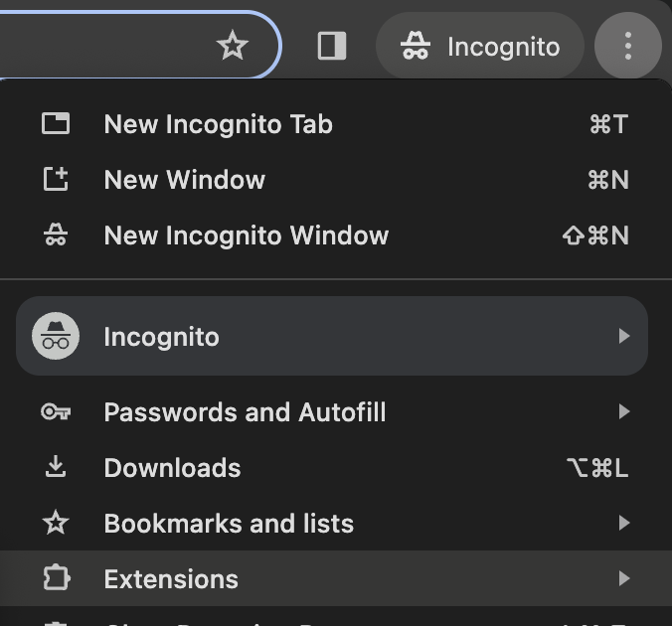The image size is (672, 626).
Task: Click the key icon for passwords
Action: [x=56, y=412]
